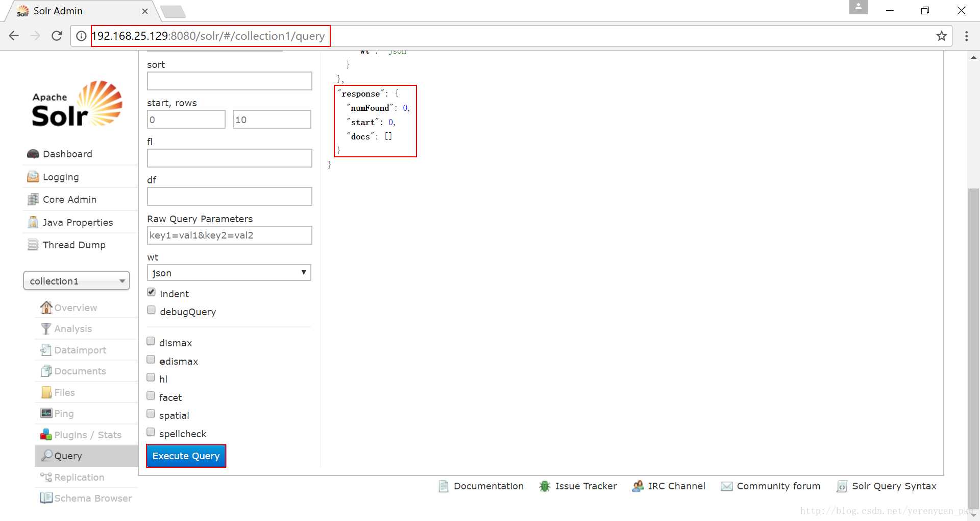Click the Core Admin icon
This screenshot has width=980, height=521.
33,199
